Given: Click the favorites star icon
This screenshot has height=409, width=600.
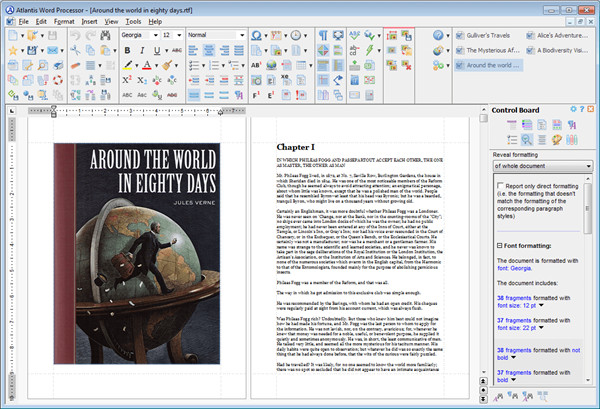Looking at the screenshot, I should [x=13, y=50].
